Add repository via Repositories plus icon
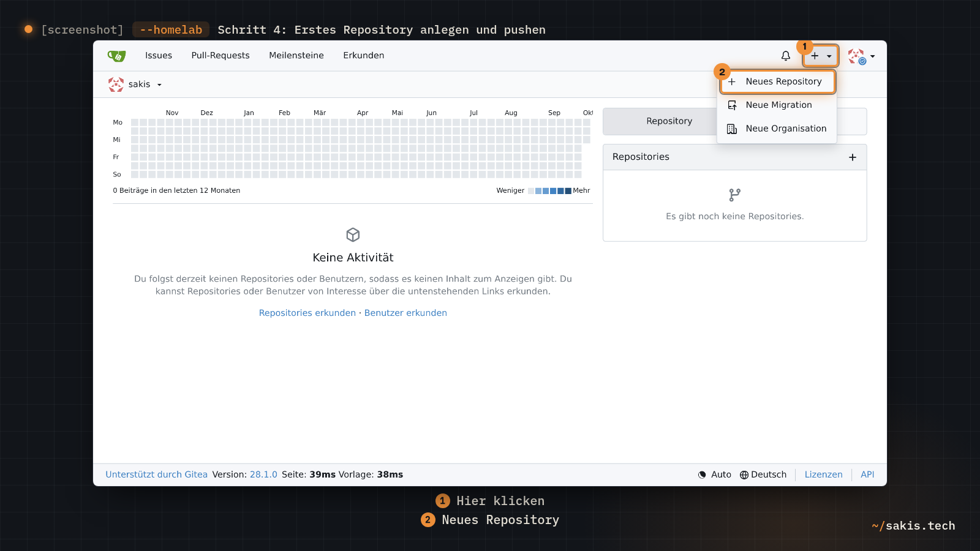 (853, 157)
